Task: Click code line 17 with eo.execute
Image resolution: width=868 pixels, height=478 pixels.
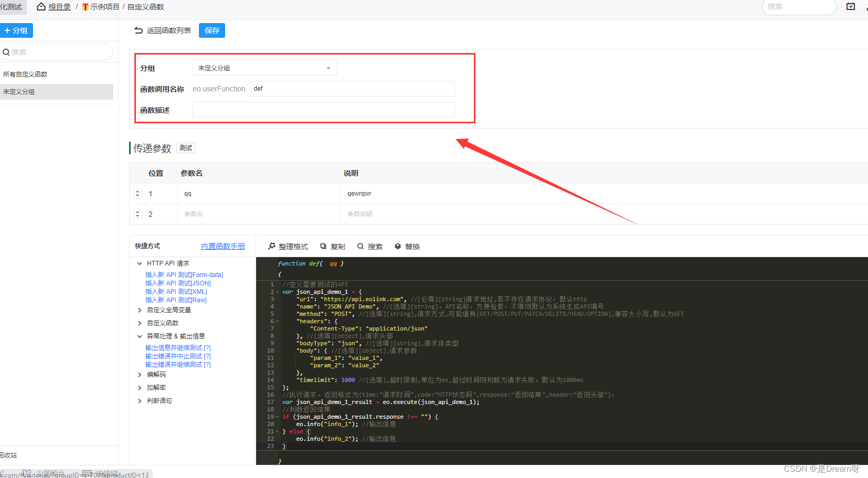Action: (380, 402)
